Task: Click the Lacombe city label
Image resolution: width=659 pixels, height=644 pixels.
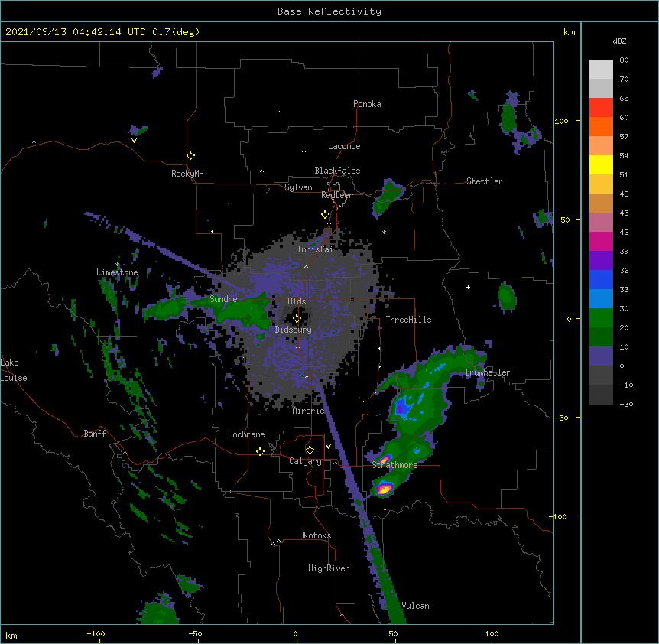Action: [x=344, y=146]
